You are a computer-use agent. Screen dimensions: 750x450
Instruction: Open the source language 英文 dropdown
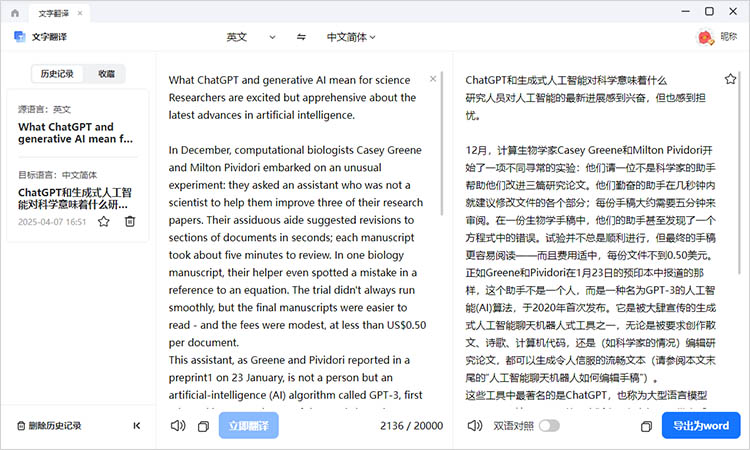(x=251, y=37)
